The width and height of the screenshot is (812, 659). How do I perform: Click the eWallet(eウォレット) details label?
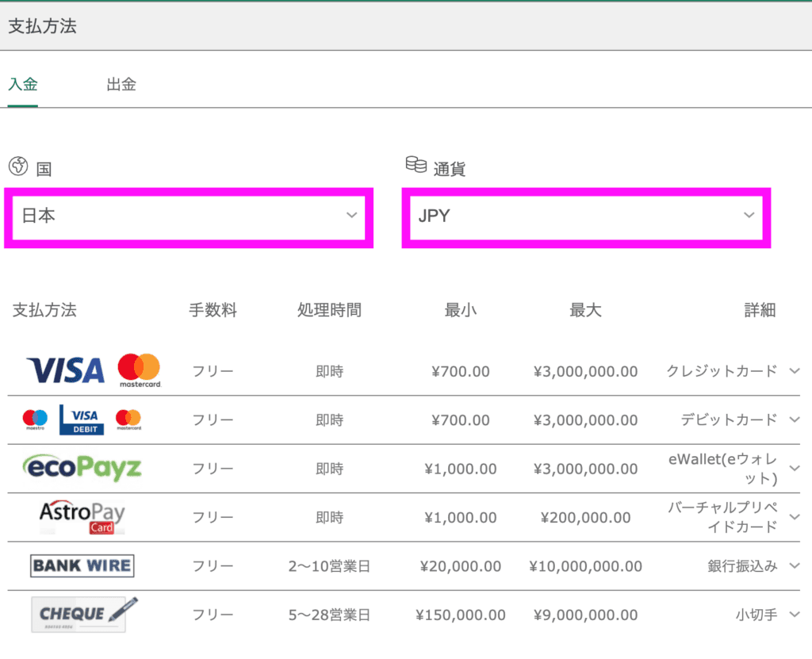[x=723, y=469]
